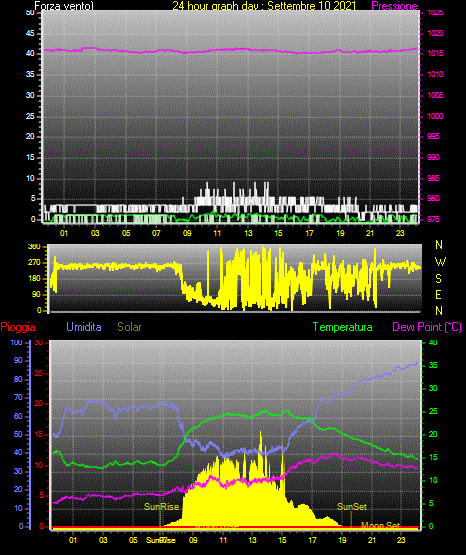Click the 'Moon Set' marker label
The image size is (466, 555).
click(x=380, y=525)
